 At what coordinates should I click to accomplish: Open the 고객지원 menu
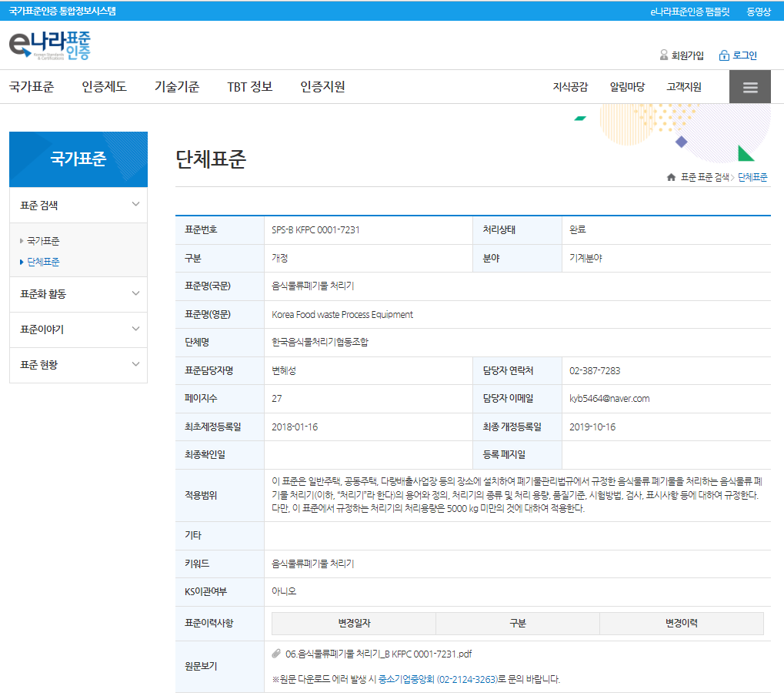click(684, 87)
